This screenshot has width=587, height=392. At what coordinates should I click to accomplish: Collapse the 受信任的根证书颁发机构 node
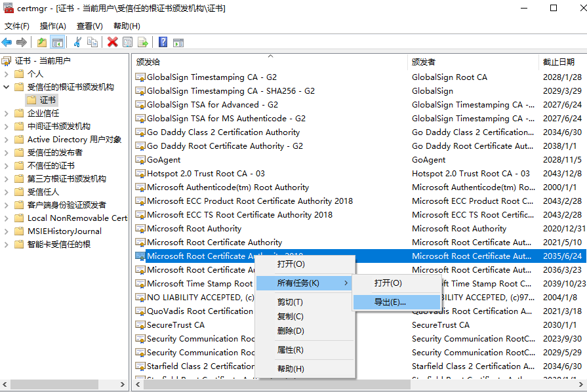pyautogui.click(x=7, y=87)
